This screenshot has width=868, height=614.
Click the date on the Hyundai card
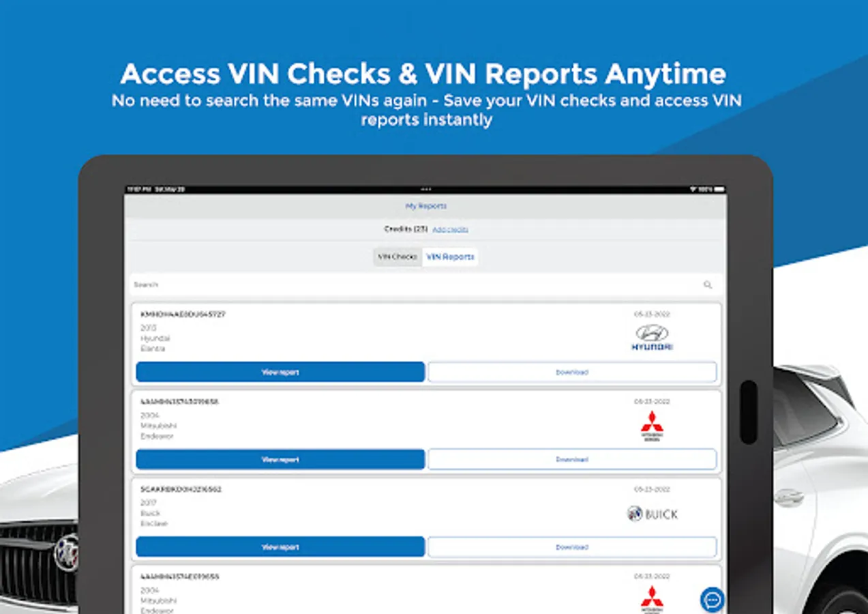(x=652, y=315)
